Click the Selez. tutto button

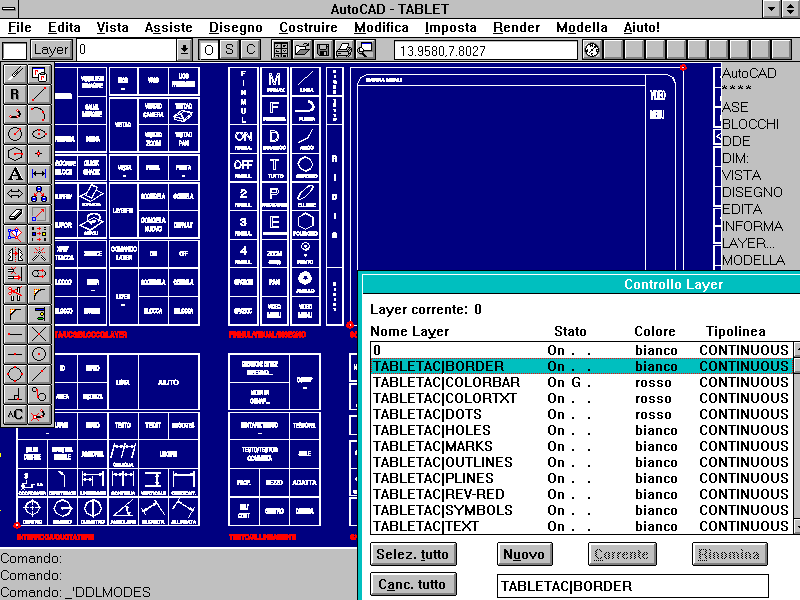tap(413, 555)
